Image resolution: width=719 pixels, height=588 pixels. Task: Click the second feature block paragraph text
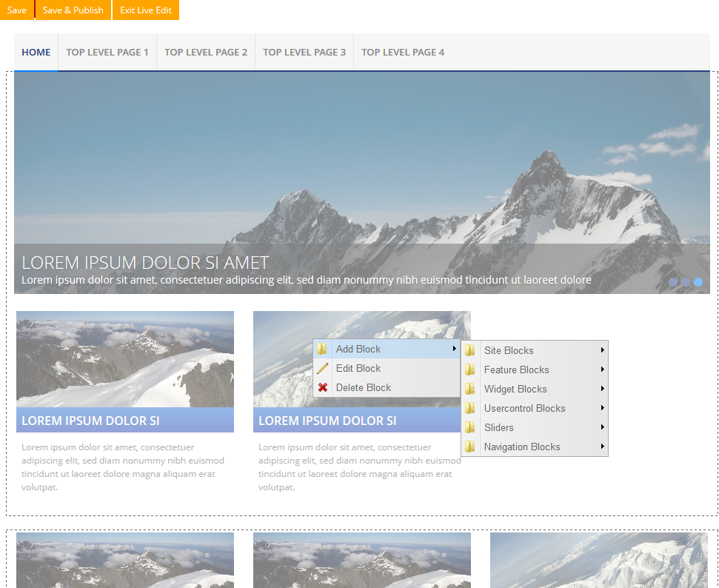click(x=360, y=467)
